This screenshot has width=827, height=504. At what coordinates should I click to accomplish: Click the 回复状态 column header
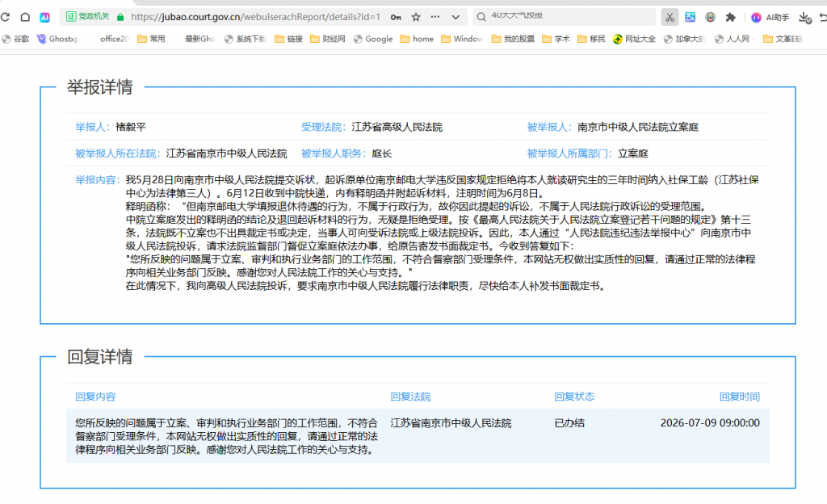[574, 397]
